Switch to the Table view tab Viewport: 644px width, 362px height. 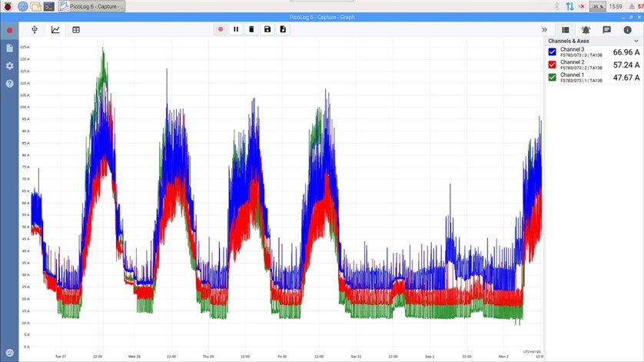tap(76, 30)
